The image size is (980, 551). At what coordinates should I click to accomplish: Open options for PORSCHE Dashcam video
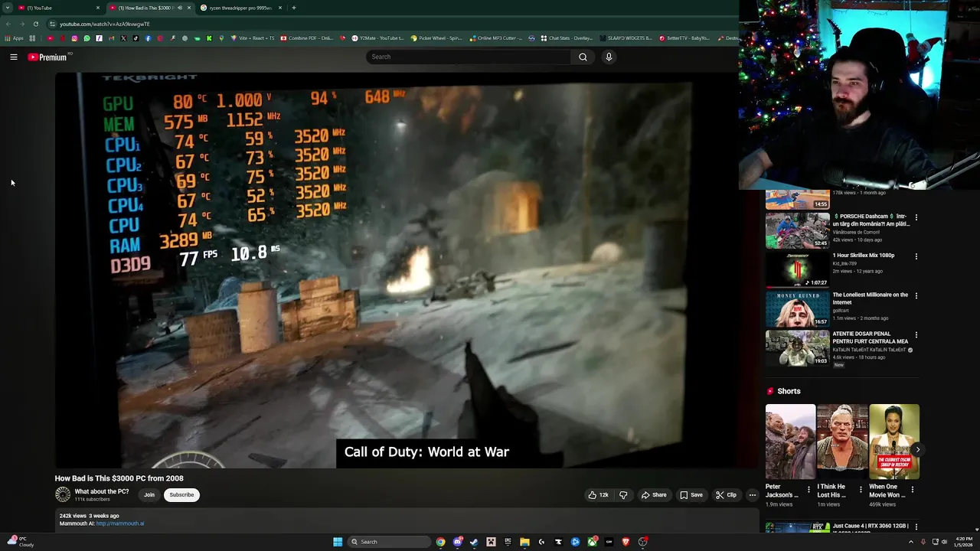point(916,217)
